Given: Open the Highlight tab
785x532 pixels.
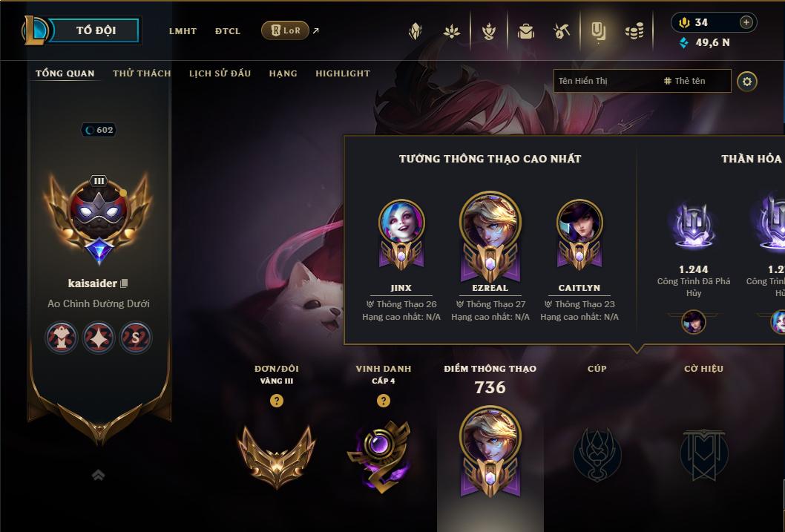Looking at the screenshot, I should pyautogui.click(x=343, y=73).
